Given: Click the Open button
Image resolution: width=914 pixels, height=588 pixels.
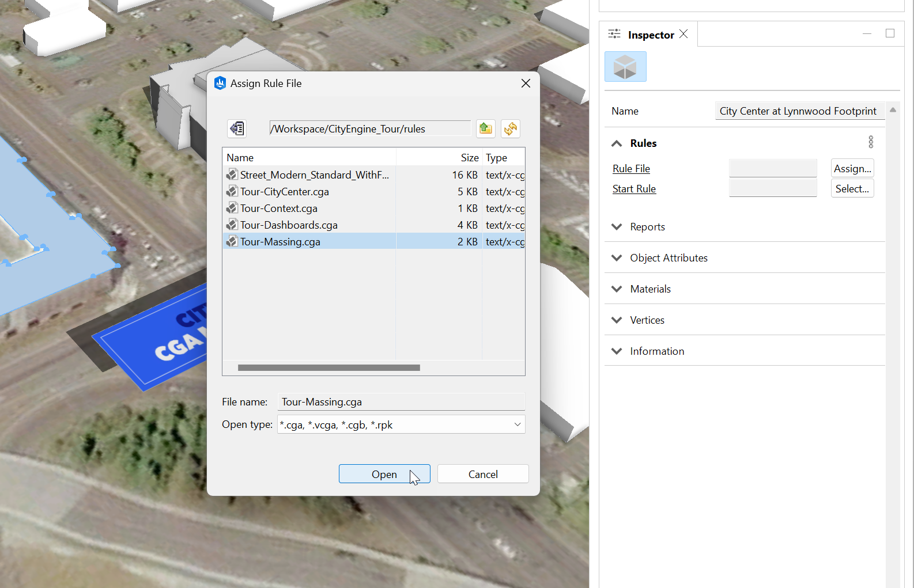Looking at the screenshot, I should coord(384,474).
